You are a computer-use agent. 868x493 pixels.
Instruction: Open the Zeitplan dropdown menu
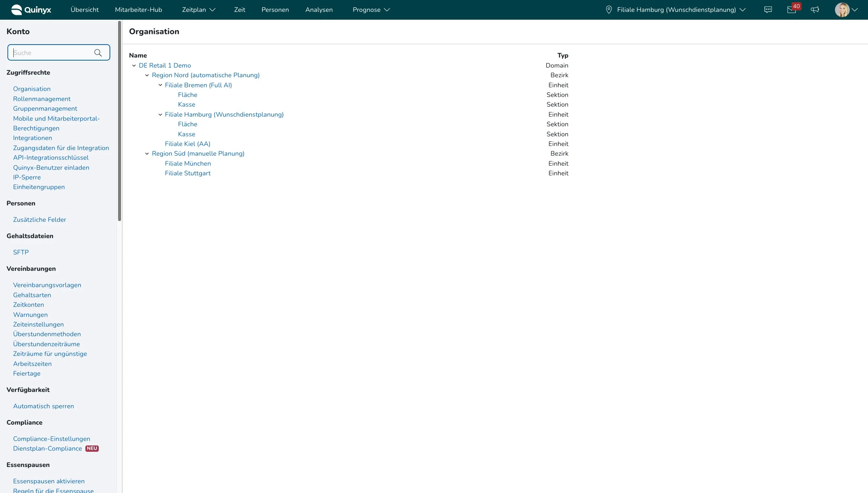[198, 10]
